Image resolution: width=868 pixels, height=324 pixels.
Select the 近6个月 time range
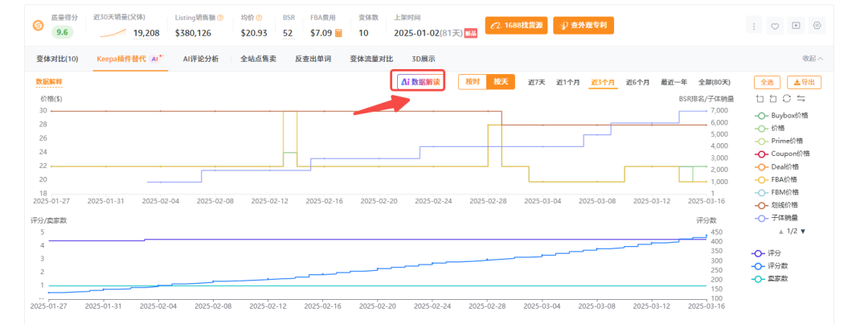click(x=637, y=82)
